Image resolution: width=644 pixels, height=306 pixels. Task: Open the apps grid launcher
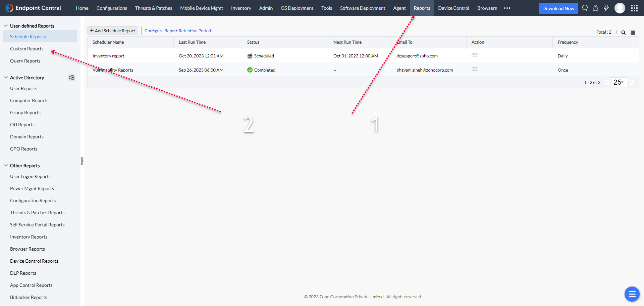(634, 8)
